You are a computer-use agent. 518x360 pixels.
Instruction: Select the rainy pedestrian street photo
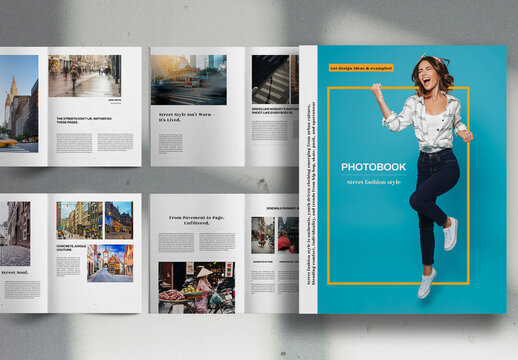click(85, 76)
